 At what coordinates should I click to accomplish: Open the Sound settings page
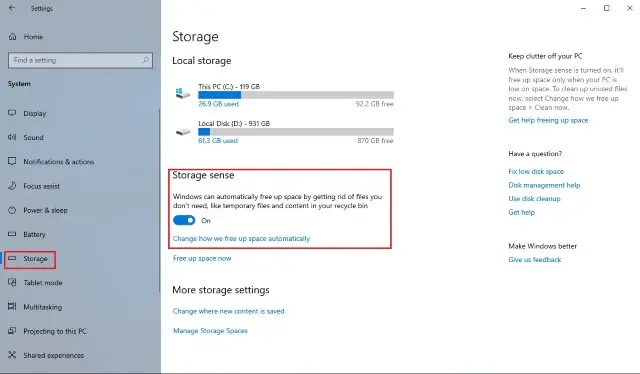coord(33,138)
